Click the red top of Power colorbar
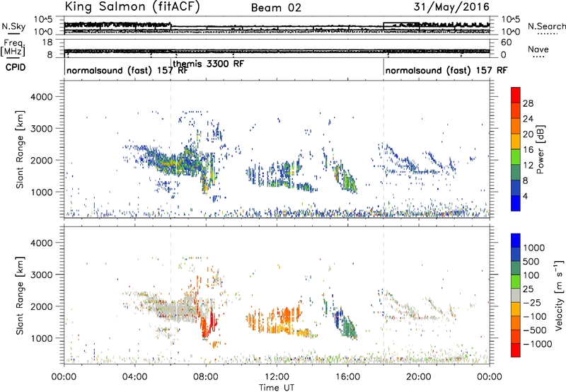Image resolution: width=566 pixels, height=392 pixels. pyautogui.click(x=516, y=95)
